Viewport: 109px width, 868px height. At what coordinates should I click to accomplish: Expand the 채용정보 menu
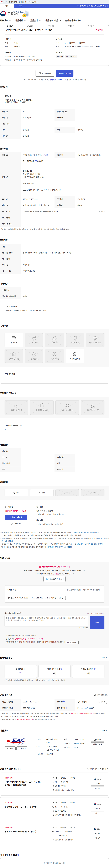(x=5, y=21)
